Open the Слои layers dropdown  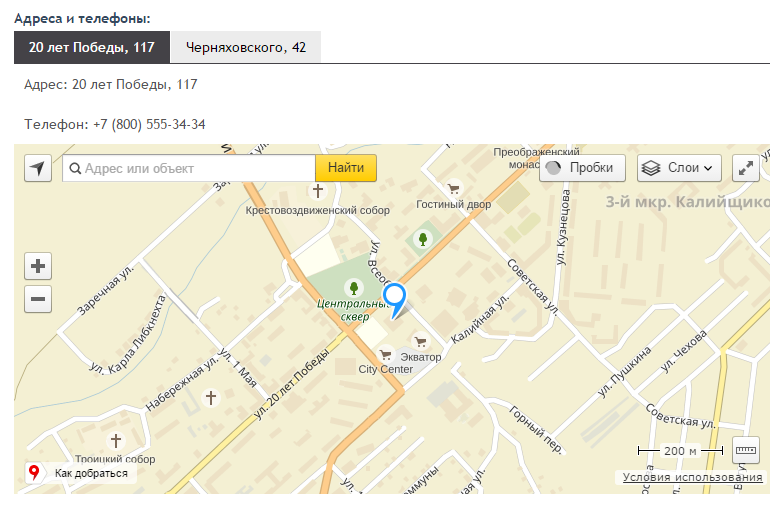pyautogui.click(x=679, y=168)
